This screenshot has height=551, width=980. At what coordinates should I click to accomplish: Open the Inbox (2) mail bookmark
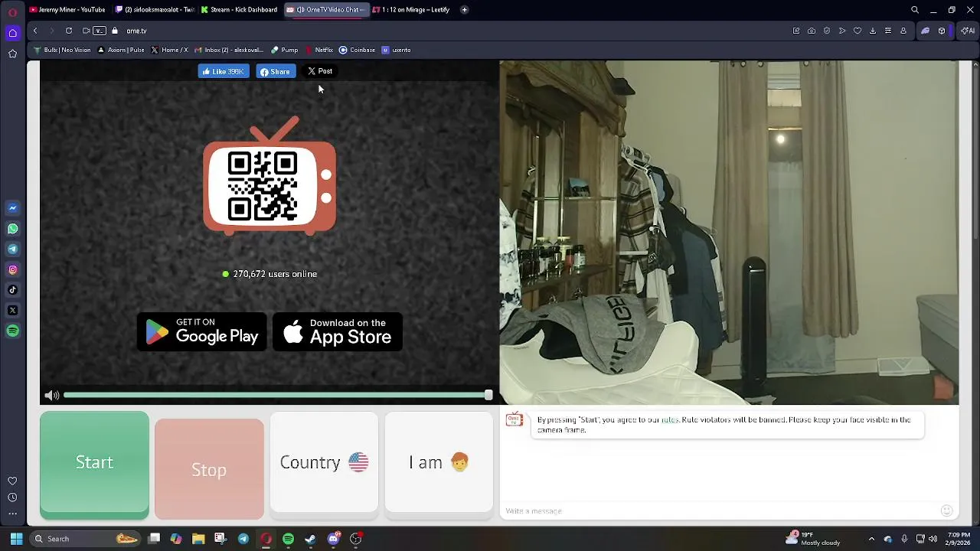pyautogui.click(x=228, y=50)
